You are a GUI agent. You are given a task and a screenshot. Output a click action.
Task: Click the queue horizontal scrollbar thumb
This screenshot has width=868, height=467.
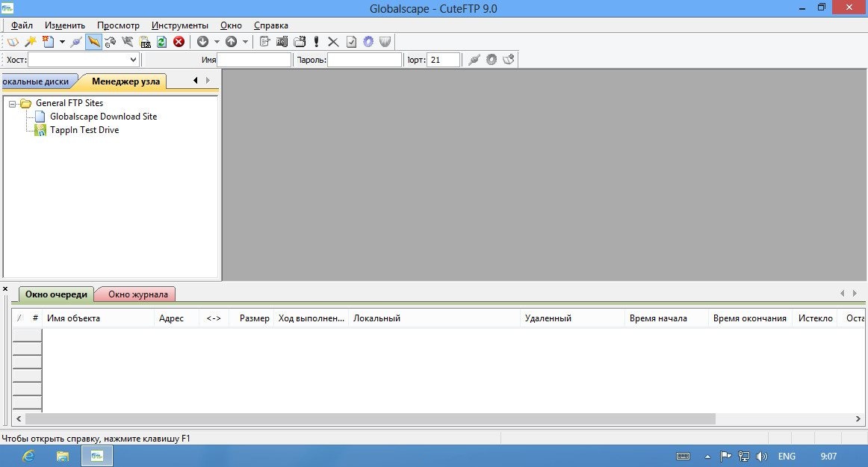click(x=371, y=418)
